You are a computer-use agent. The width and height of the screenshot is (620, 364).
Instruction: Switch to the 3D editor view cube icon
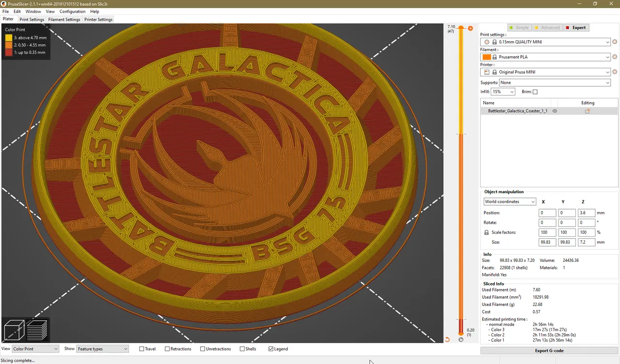coord(14,331)
